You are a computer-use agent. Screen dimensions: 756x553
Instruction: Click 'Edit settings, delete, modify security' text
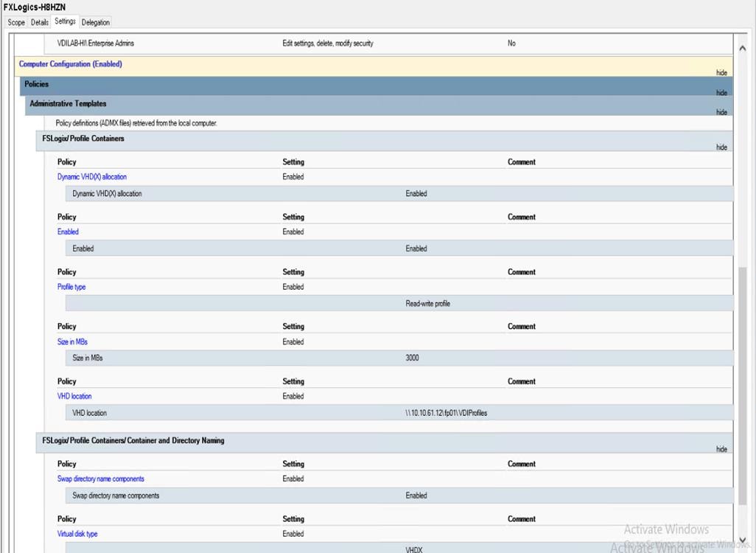point(328,44)
